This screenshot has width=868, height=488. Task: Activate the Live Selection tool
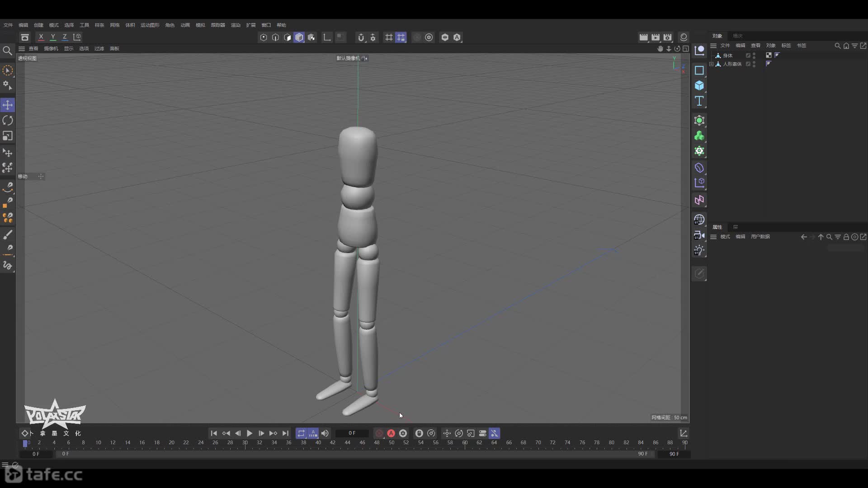(8, 70)
